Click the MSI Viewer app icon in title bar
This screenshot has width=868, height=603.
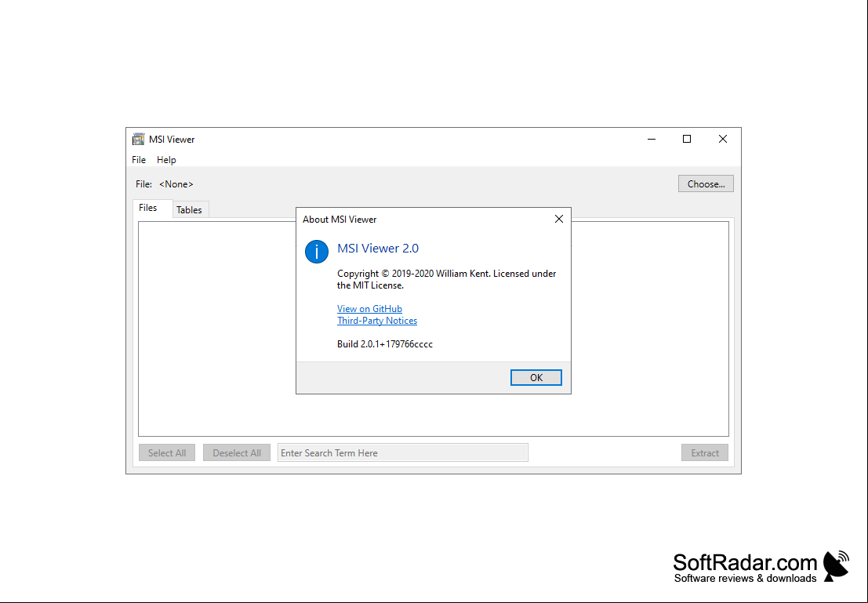coord(138,139)
